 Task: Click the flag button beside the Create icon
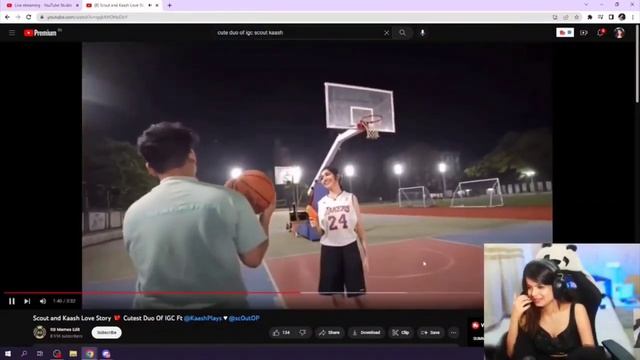click(x=565, y=33)
